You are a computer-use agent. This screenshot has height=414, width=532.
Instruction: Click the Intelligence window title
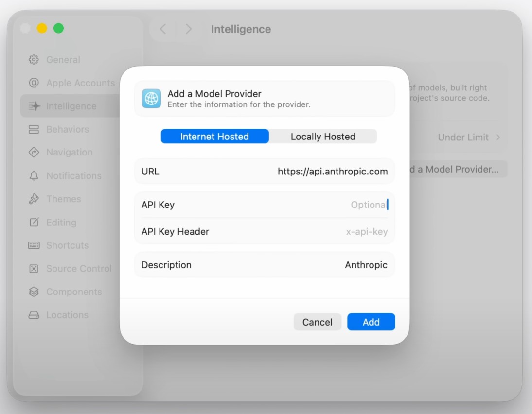(x=241, y=29)
